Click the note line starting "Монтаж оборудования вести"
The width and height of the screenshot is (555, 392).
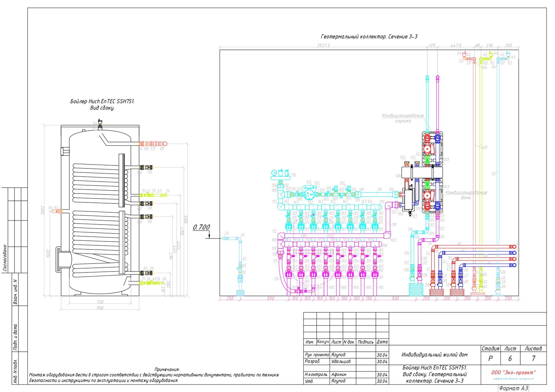click(x=154, y=375)
